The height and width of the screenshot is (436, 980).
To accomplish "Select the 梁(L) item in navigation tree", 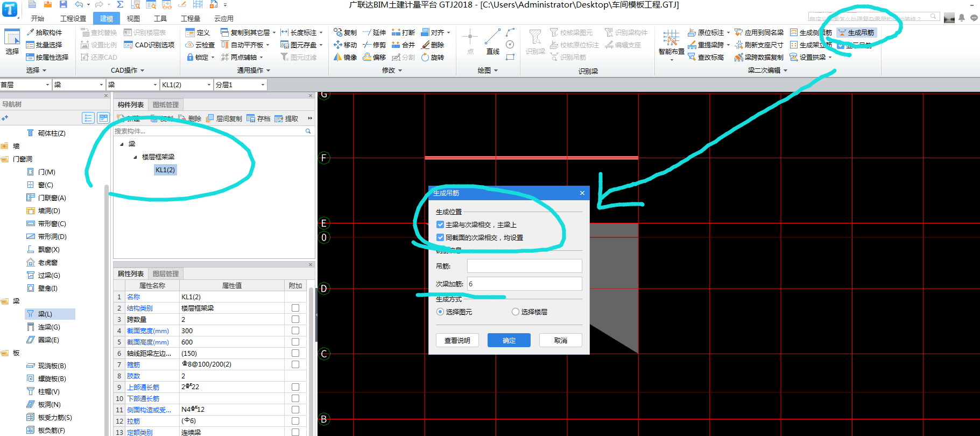I will click(x=50, y=314).
